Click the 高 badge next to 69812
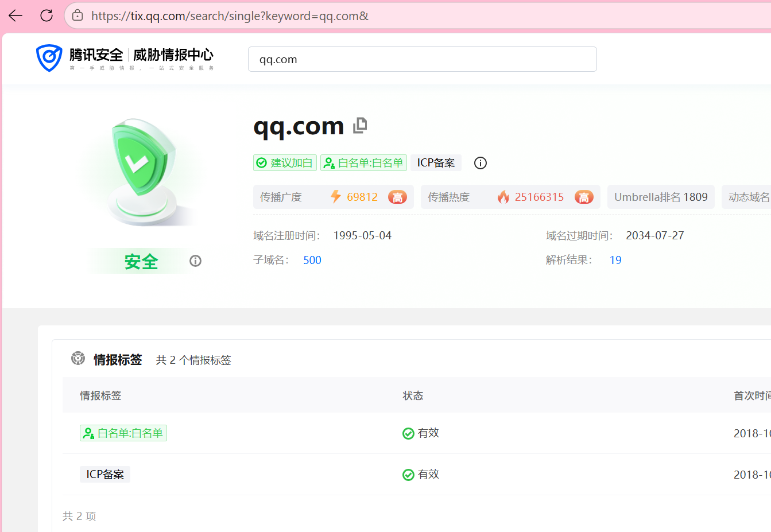Viewport: 771px width, 532px height. pyautogui.click(x=397, y=197)
